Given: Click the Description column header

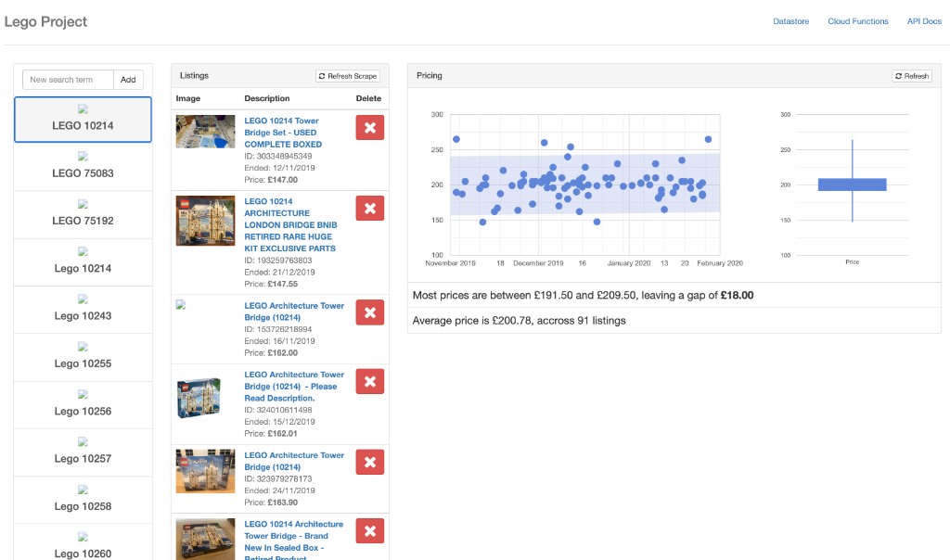Looking at the screenshot, I should (266, 98).
